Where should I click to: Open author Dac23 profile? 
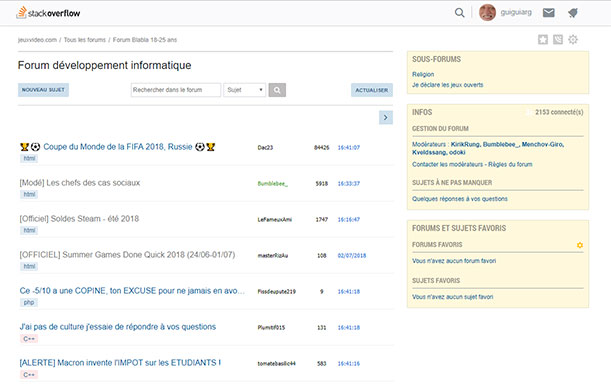pyautogui.click(x=265, y=148)
